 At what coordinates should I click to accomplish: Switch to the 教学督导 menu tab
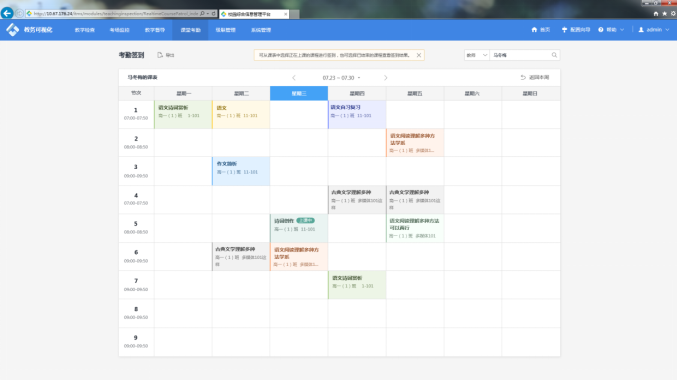pos(155,30)
